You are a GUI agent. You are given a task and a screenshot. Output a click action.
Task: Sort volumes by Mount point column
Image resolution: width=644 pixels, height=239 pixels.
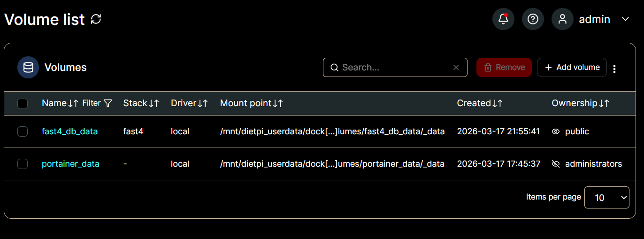(251, 103)
